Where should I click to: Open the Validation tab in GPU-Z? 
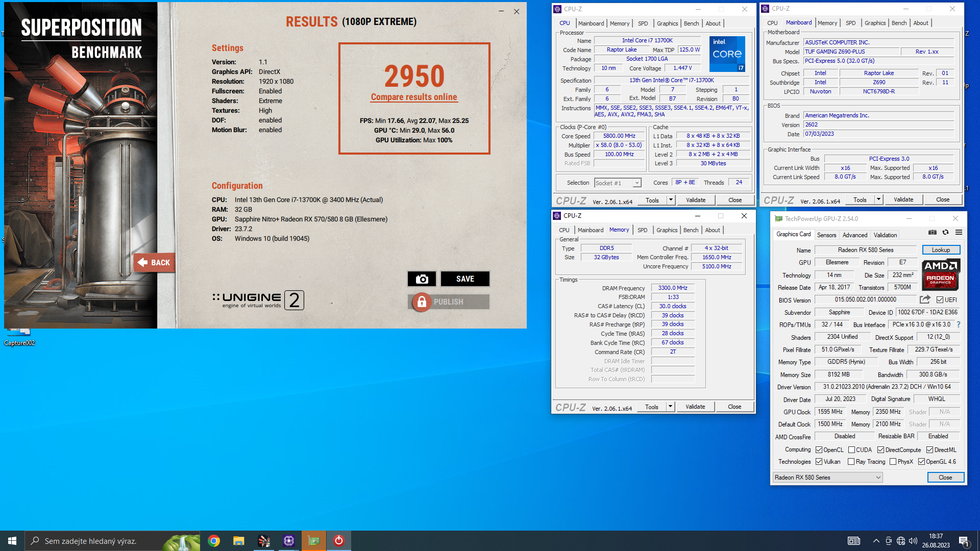click(x=885, y=235)
